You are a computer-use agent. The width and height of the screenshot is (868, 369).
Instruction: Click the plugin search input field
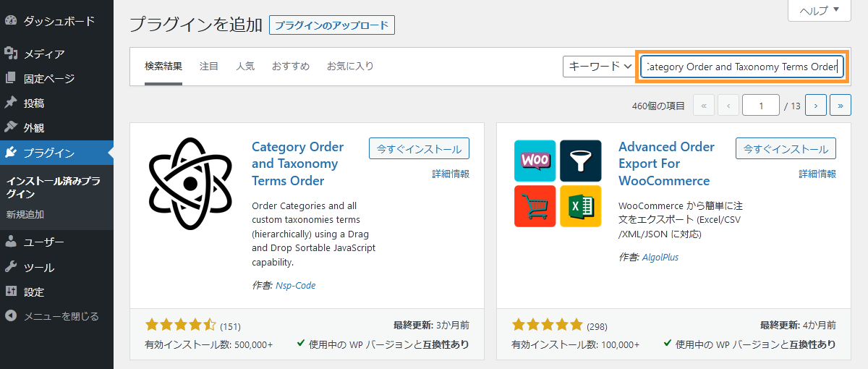point(742,67)
